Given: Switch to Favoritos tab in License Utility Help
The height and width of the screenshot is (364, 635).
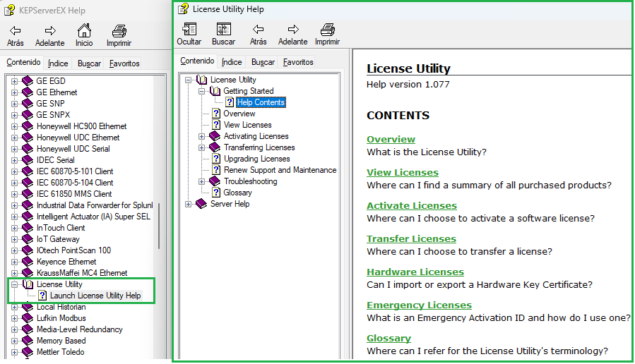Looking at the screenshot, I should [298, 62].
